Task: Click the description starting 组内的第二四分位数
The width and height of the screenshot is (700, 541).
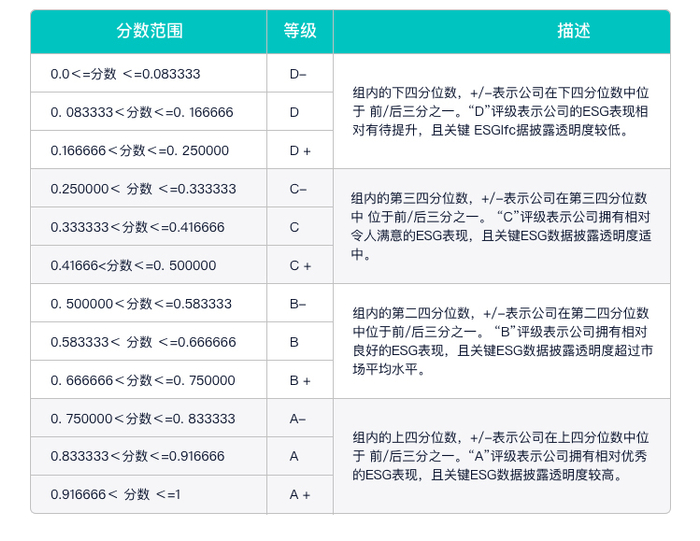Action: pyautogui.click(x=502, y=341)
